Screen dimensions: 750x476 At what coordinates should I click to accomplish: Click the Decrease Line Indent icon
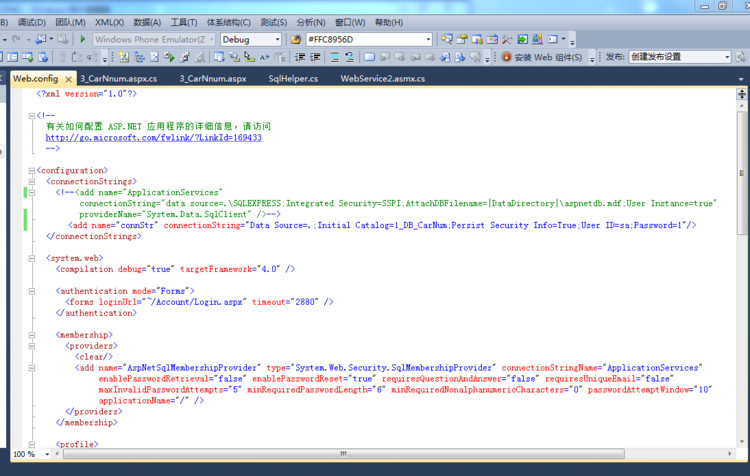tap(300, 57)
